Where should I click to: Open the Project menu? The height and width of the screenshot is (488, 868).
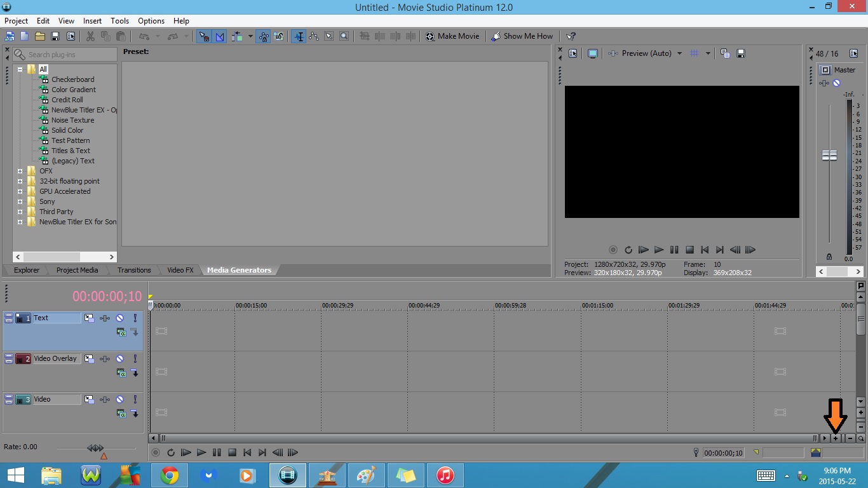[x=16, y=20]
